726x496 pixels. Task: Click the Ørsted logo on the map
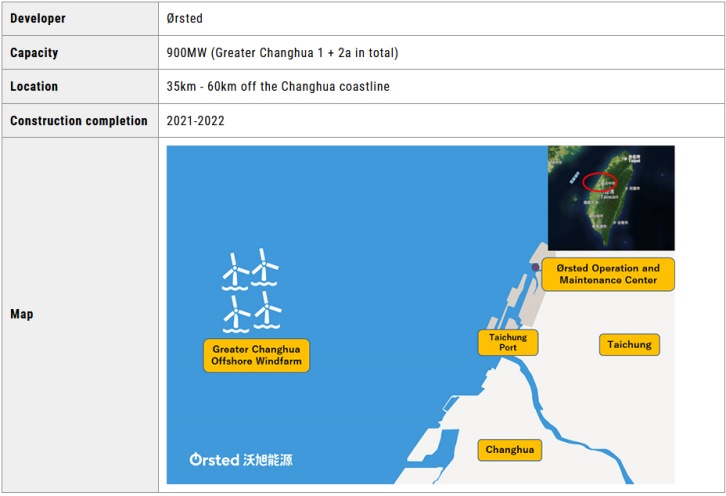[241, 460]
